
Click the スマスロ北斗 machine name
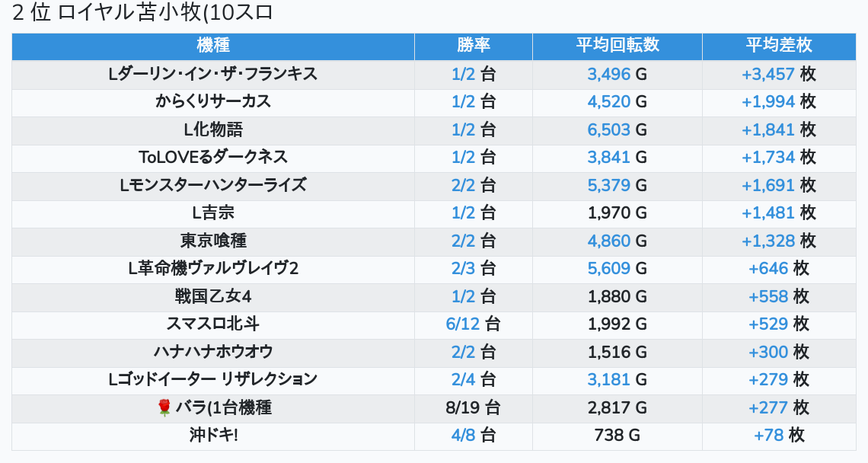(x=213, y=324)
